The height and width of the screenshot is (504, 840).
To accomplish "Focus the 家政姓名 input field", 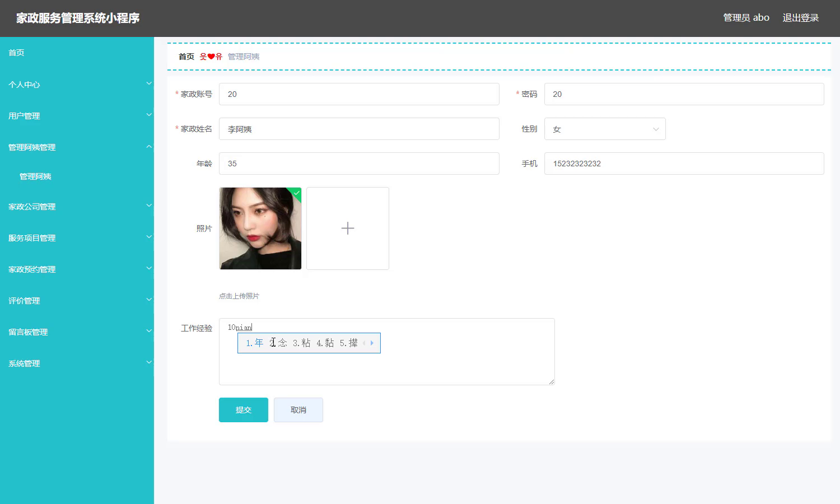I will [x=359, y=129].
